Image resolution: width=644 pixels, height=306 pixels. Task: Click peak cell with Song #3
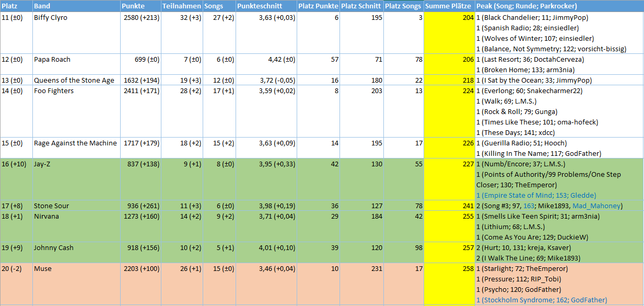pos(559,206)
